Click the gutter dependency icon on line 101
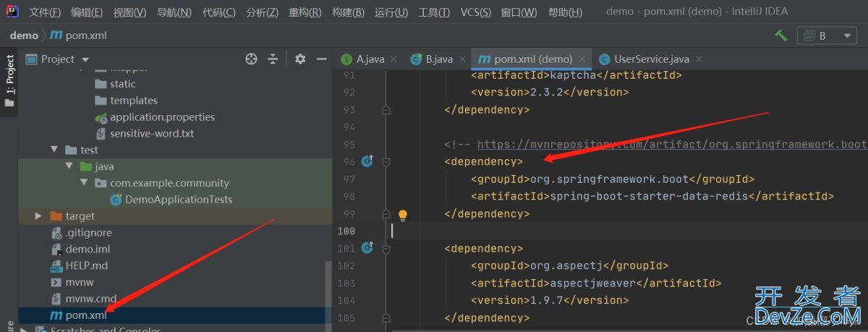Viewport: 868px width, 332px height. click(367, 248)
